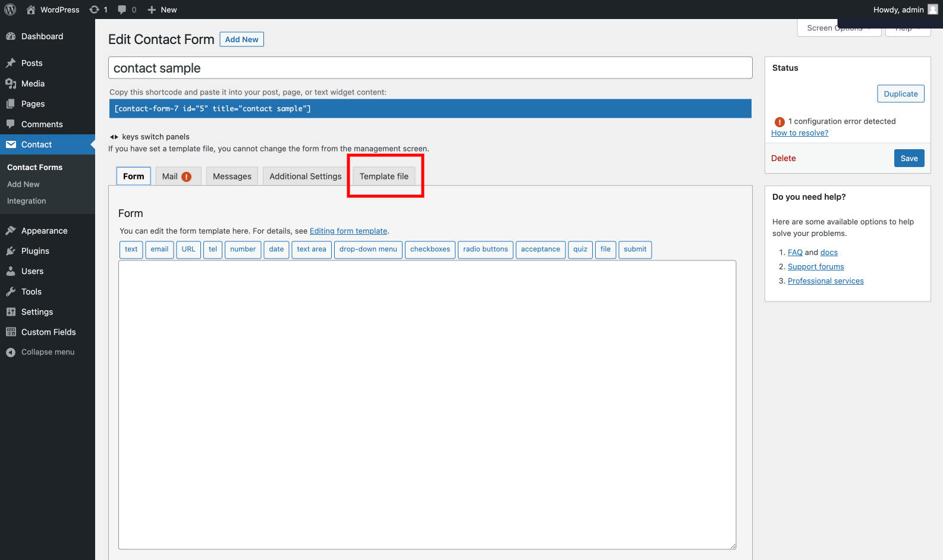Click the Save button
The height and width of the screenshot is (560, 943).
909,158
